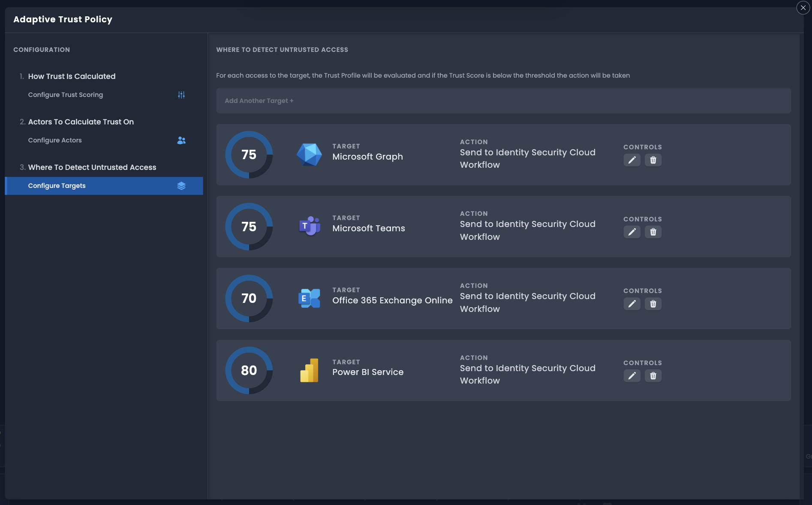812x505 pixels.
Task: Click Microsoft Teams threshold gauge showing 75
Action: [x=249, y=227]
